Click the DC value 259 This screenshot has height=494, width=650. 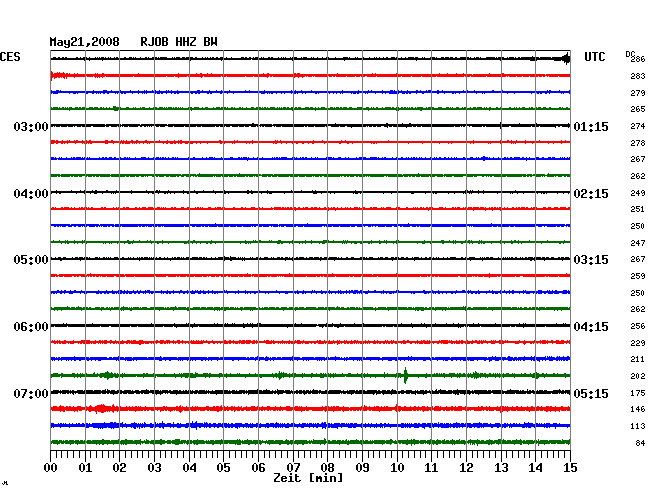click(x=638, y=276)
